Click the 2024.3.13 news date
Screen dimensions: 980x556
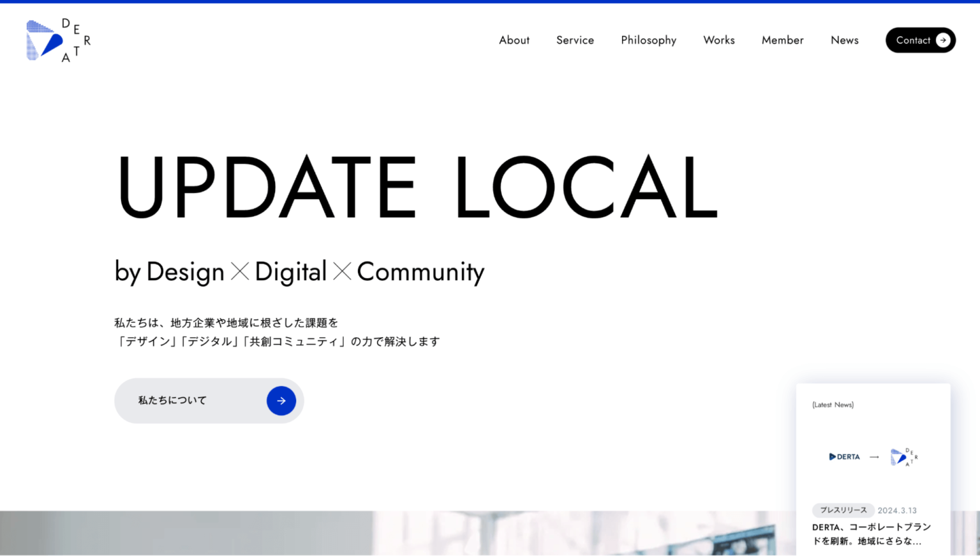tap(896, 511)
